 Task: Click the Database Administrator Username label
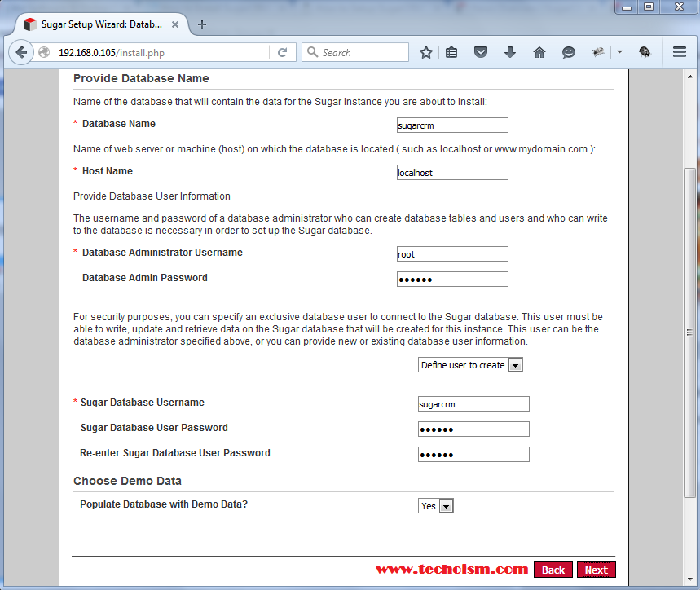coord(162,253)
